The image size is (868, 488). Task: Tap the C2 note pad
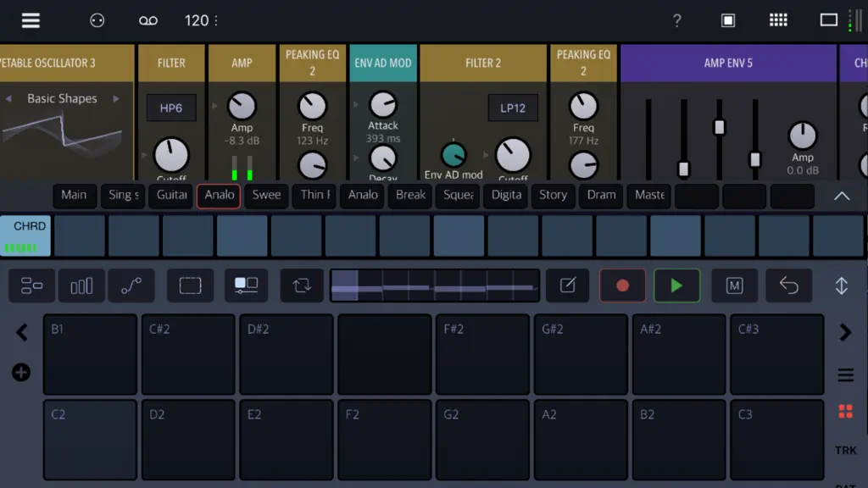point(90,440)
